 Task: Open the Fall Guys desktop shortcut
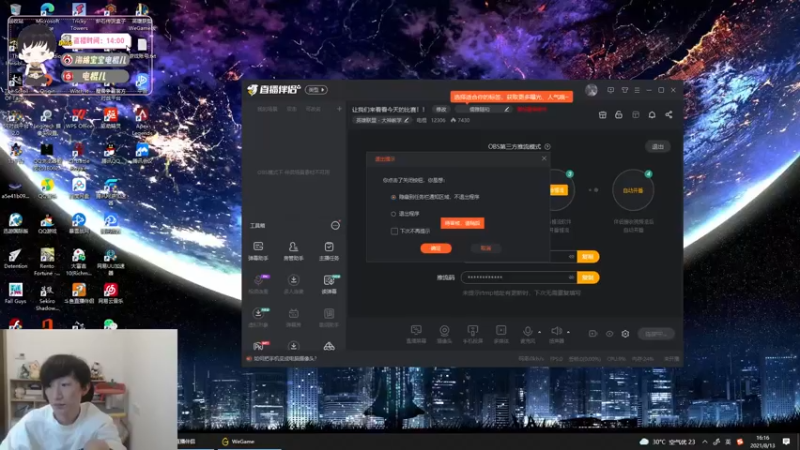(x=15, y=293)
